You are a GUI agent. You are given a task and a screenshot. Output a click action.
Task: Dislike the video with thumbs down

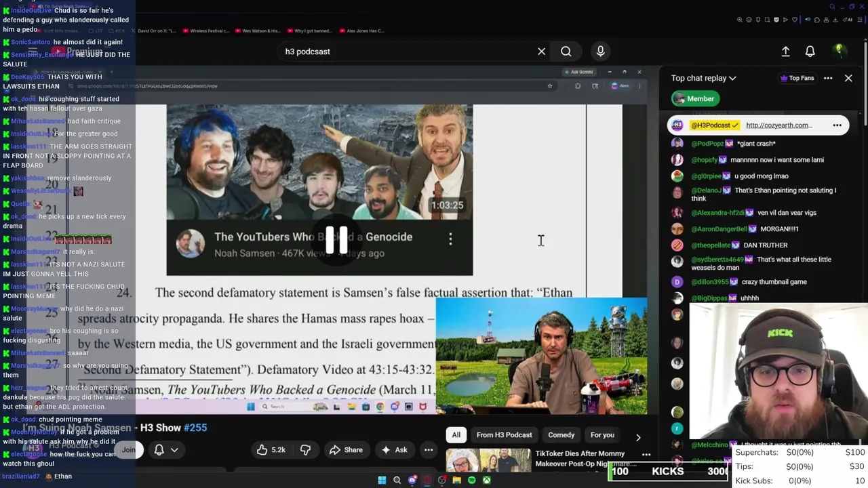305,449
